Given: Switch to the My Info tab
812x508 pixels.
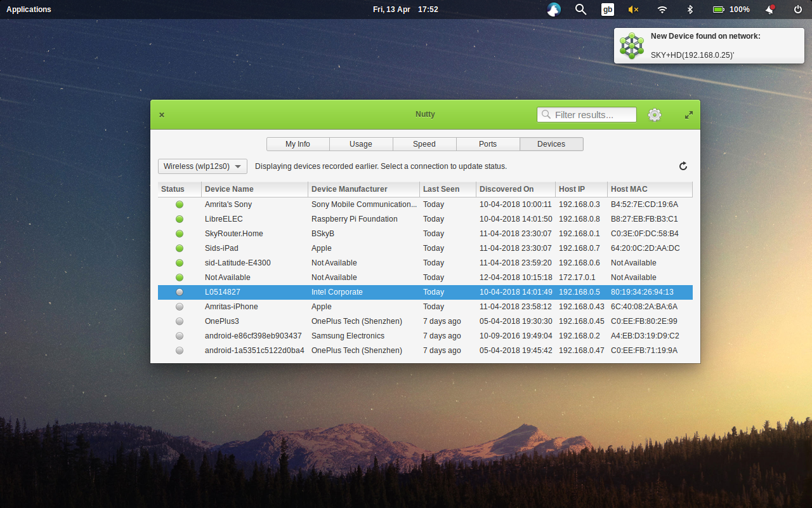Looking at the screenshot, I should pyautogui.click(x=298, y=144).
